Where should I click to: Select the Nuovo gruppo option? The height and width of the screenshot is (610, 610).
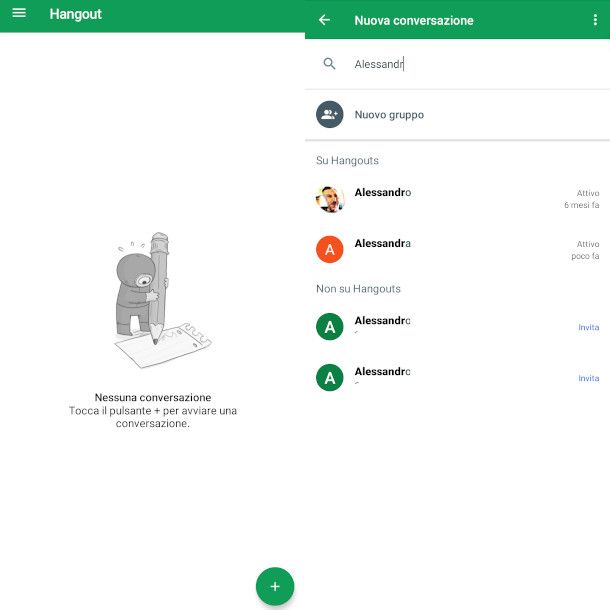[458, 114]
